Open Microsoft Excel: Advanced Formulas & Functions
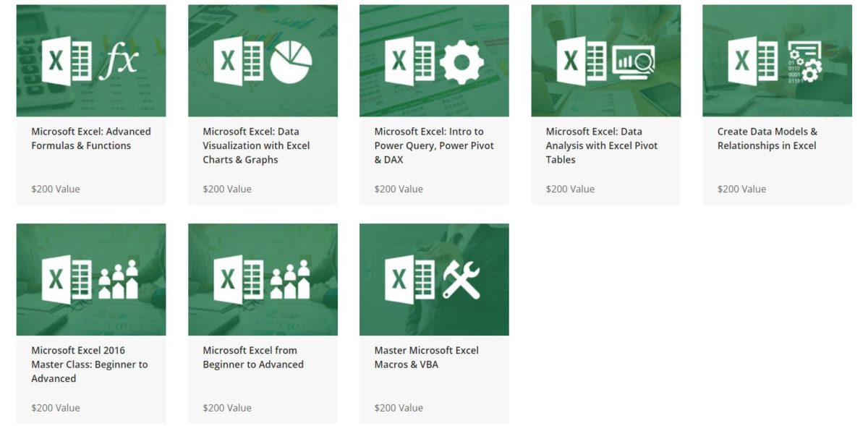This screenshot has width=868, height=426. [x=91, y=138]
